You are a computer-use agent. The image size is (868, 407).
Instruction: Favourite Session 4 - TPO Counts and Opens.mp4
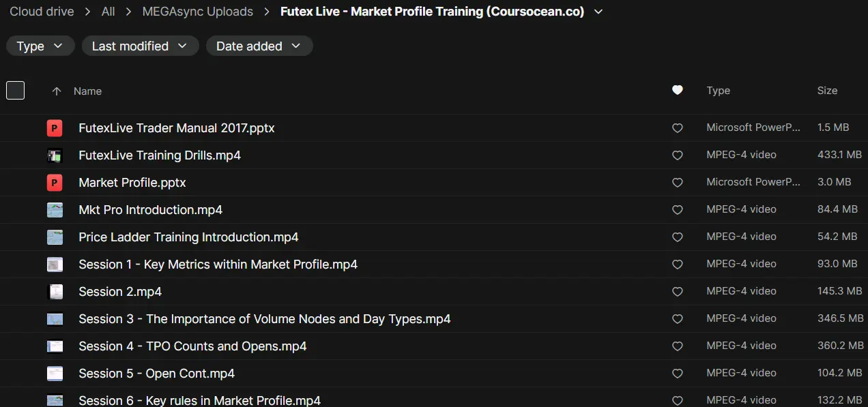click(678, 346)
